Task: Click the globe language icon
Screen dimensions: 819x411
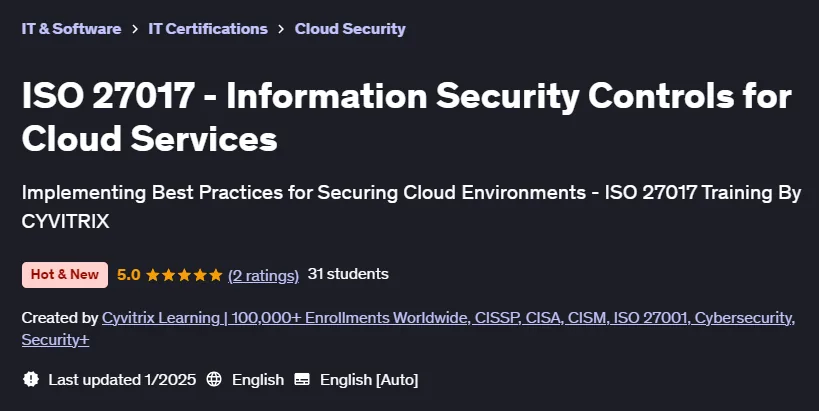Action: (214, 379)
